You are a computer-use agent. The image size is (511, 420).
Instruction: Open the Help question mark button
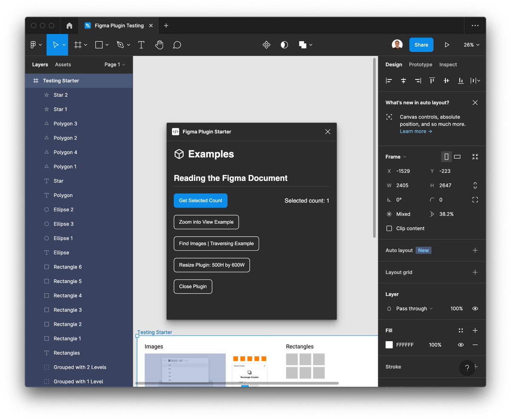(467, 368)
